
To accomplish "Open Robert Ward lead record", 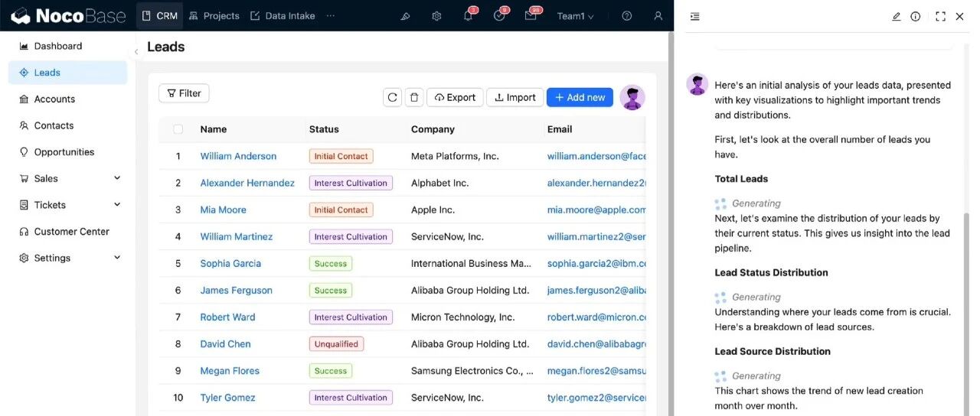I will coord(227,317).
